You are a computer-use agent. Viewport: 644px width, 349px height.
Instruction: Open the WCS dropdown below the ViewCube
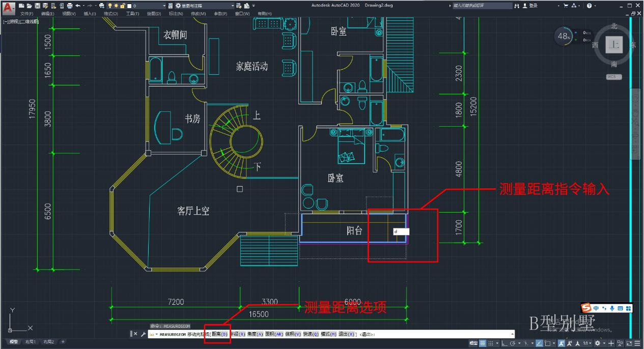coord(613,76)
